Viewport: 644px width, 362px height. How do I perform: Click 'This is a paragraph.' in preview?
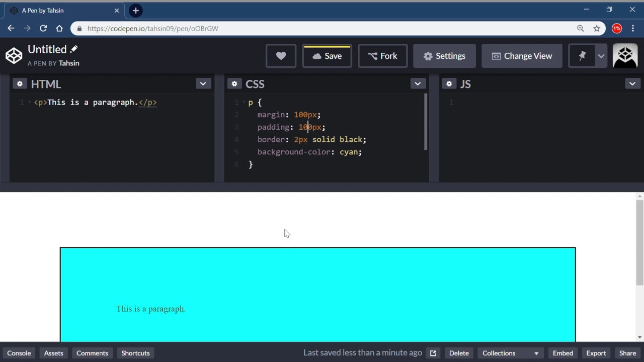click(151, 309)
